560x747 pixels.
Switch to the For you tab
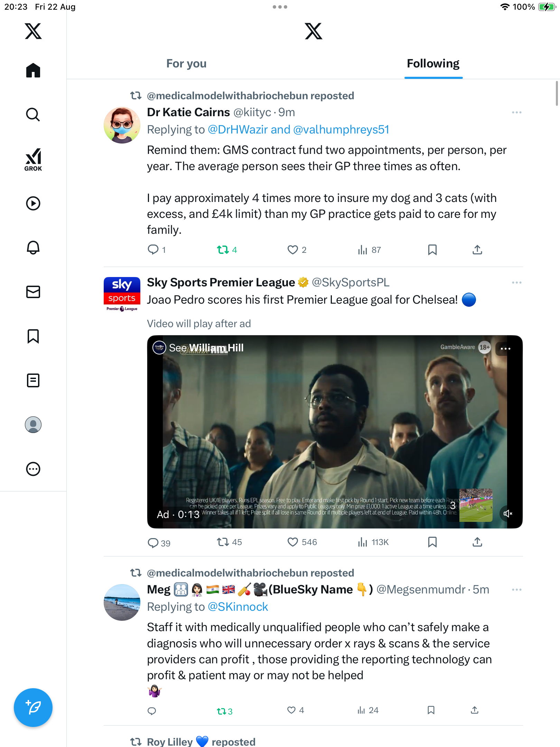(x=186, y=64)
